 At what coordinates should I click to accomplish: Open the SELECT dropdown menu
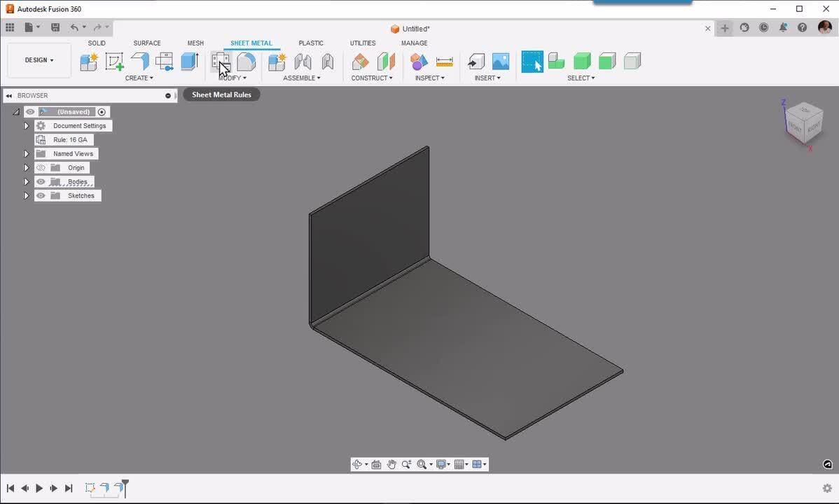(x=581, y=78)
